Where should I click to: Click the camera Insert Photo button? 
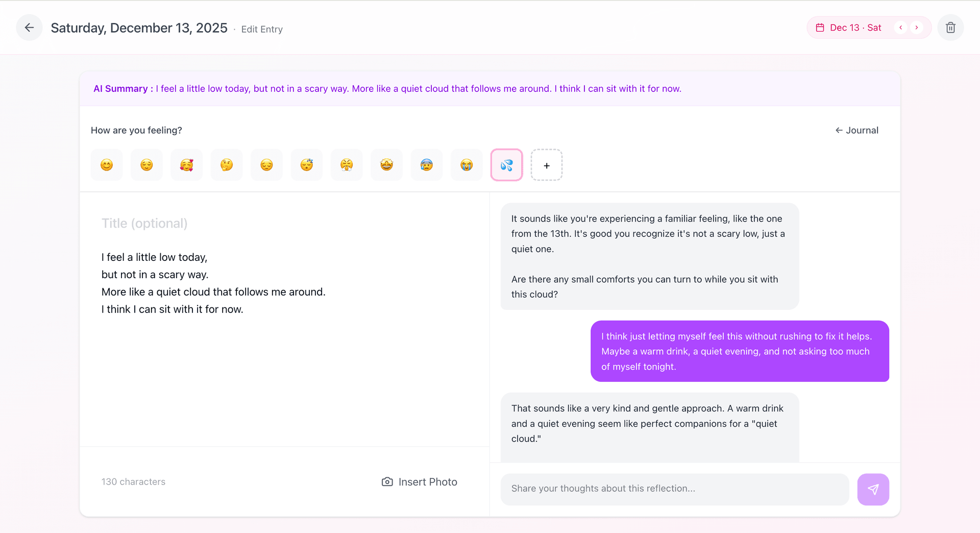click(420, 482)
